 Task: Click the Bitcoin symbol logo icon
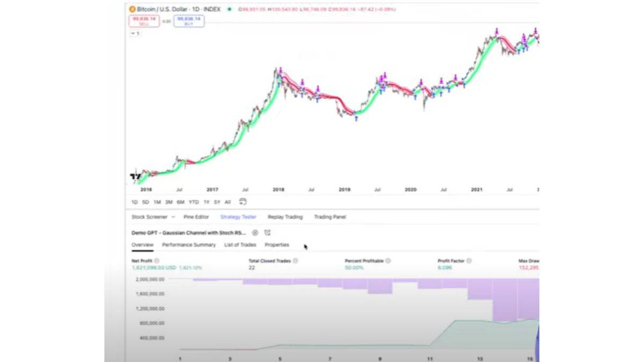coord(133,9)
